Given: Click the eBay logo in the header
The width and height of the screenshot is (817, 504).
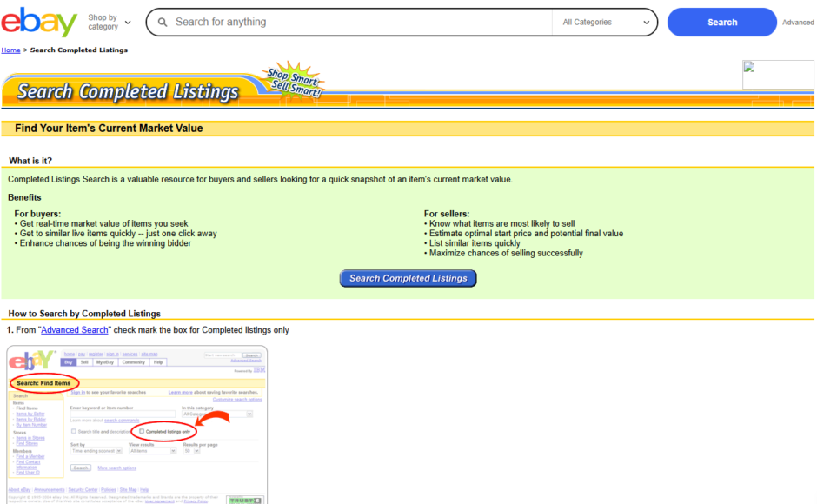Looking at the screenshot, I should (39, 22).
